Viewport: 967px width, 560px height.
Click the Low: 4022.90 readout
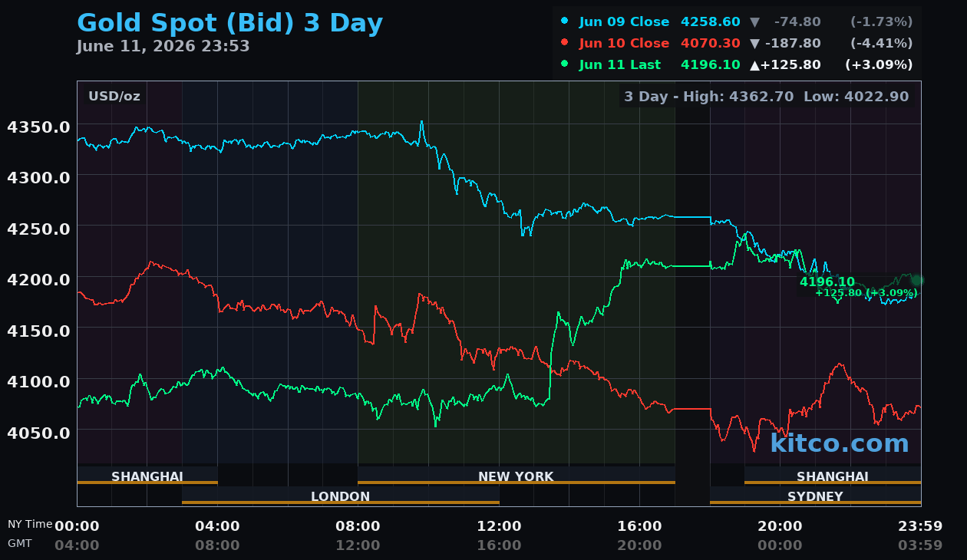[x=856, y=97]
